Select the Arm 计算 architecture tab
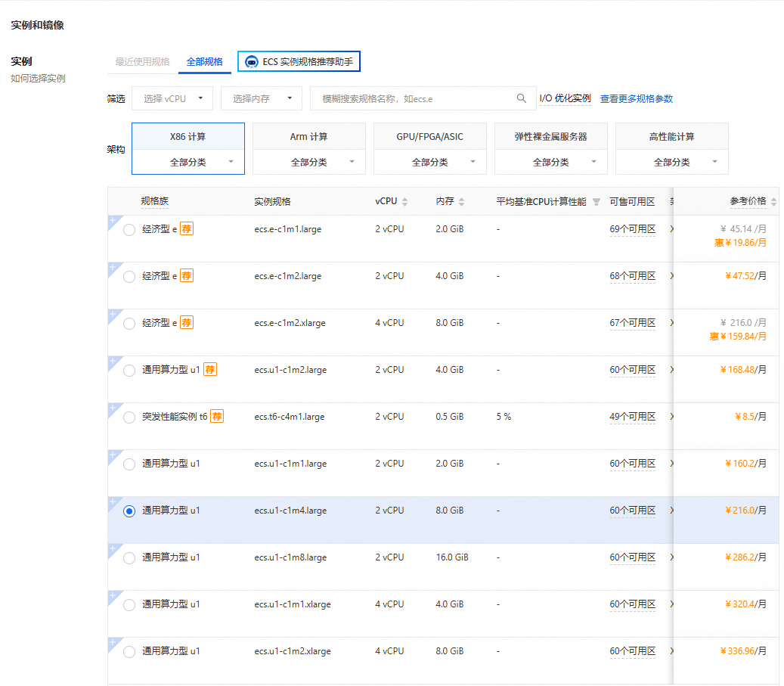The width and height of the screenshot is (784, 686). 309,137
